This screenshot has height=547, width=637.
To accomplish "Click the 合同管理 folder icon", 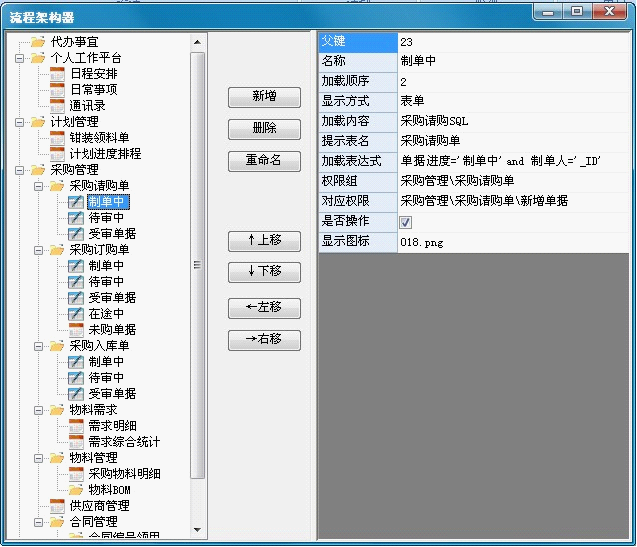I will [57, 522].
